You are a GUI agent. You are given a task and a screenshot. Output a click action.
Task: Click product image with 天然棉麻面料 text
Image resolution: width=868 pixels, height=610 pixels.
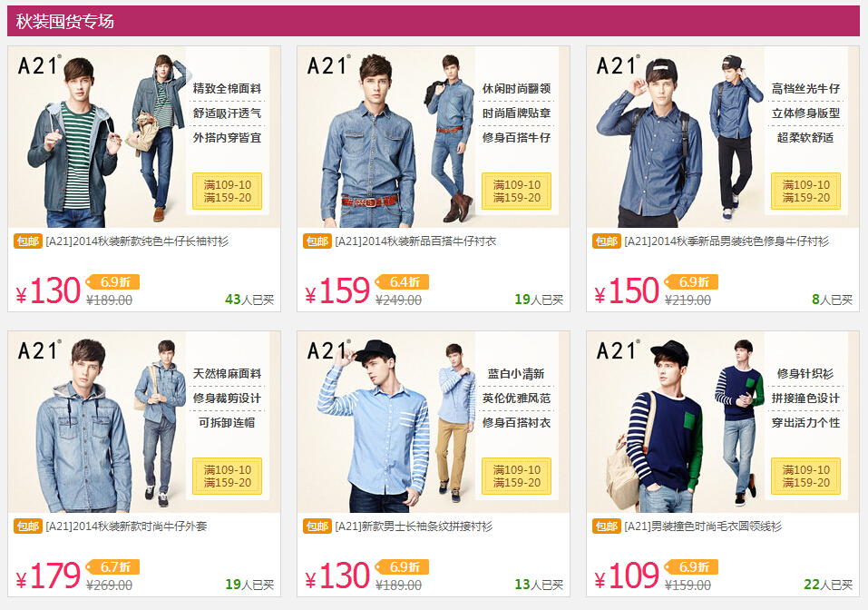pyautogui.click(x=144, y=422)
